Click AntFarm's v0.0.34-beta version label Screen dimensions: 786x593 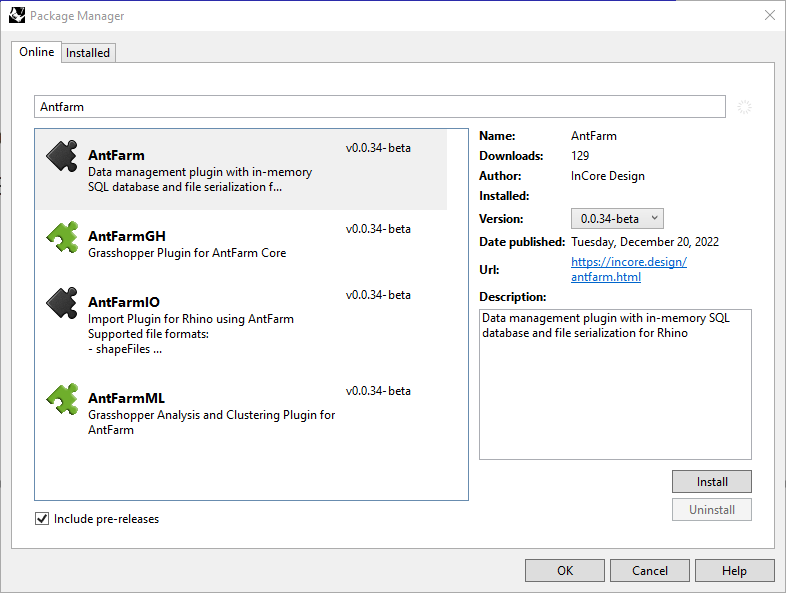[x=378, y=148]
